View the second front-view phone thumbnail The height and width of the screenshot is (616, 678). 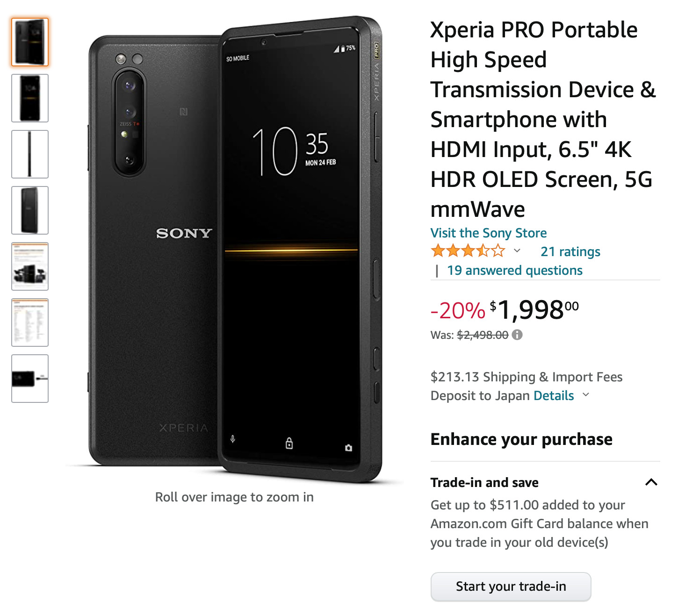click(x=30, y=98)
